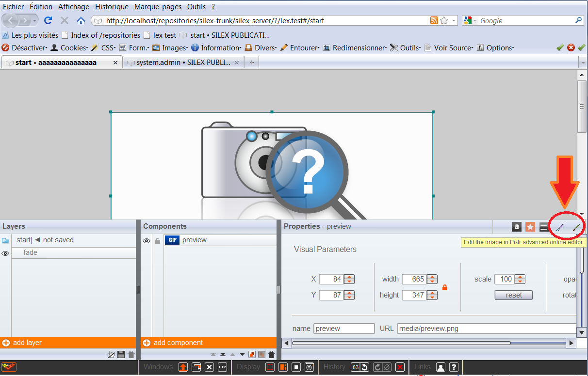Switch to the system.admin SILEX tab

click(183, 63)
